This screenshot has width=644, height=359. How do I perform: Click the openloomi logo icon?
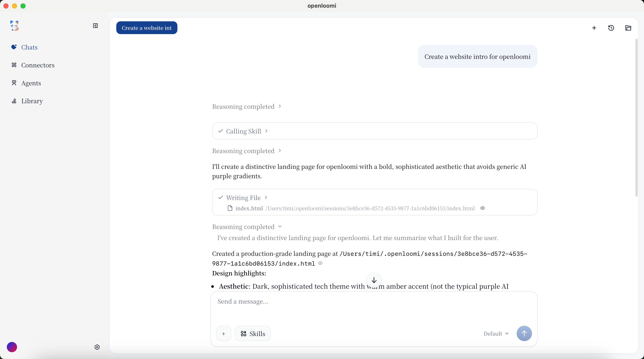pyautogui.click(x=14, y=26)
